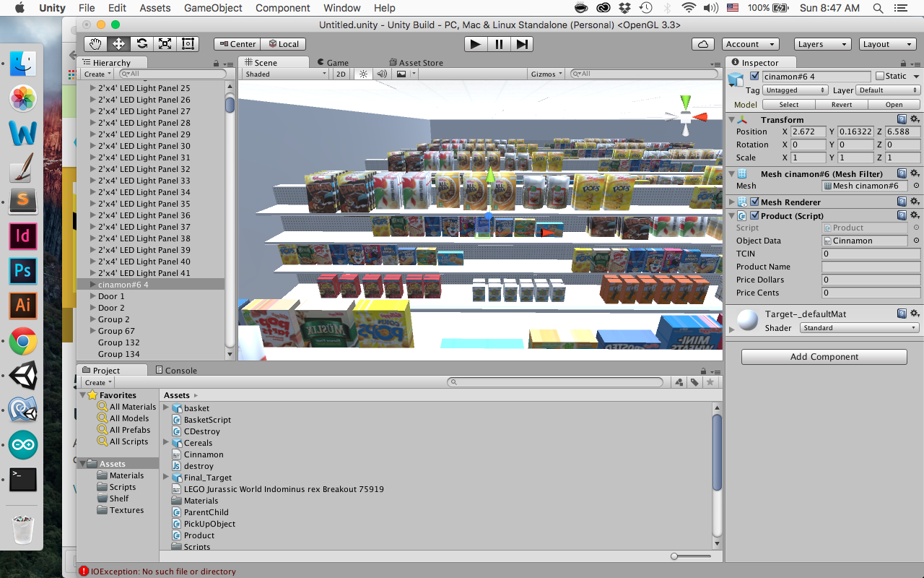Open the Shader Standard dropdown
Image resolution: width=924 pixels, height=578 pixels.
pos(859,327)
